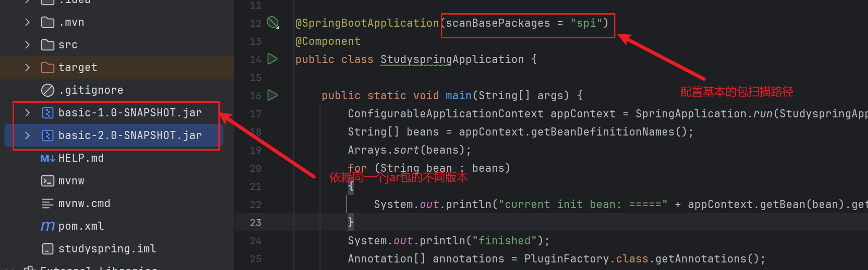
Task: Expand basic-1.0-SNAPSHOT.jar contents
Action: pos(28,113)
